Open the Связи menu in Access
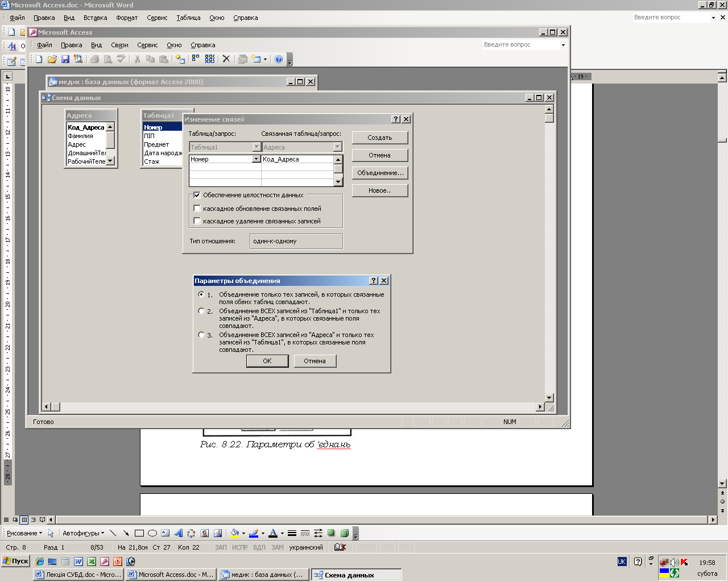 pyautogui.click(x=119, y=45)
